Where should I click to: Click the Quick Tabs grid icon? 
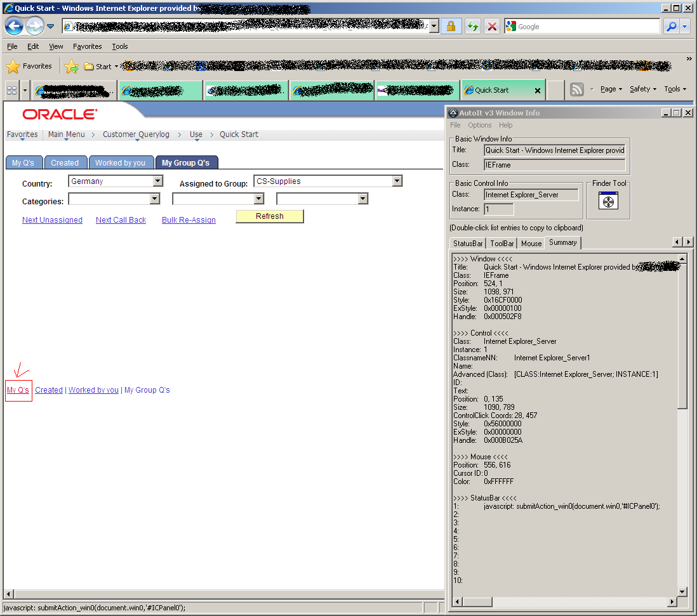pyautogui.click(x=11, y=89)
